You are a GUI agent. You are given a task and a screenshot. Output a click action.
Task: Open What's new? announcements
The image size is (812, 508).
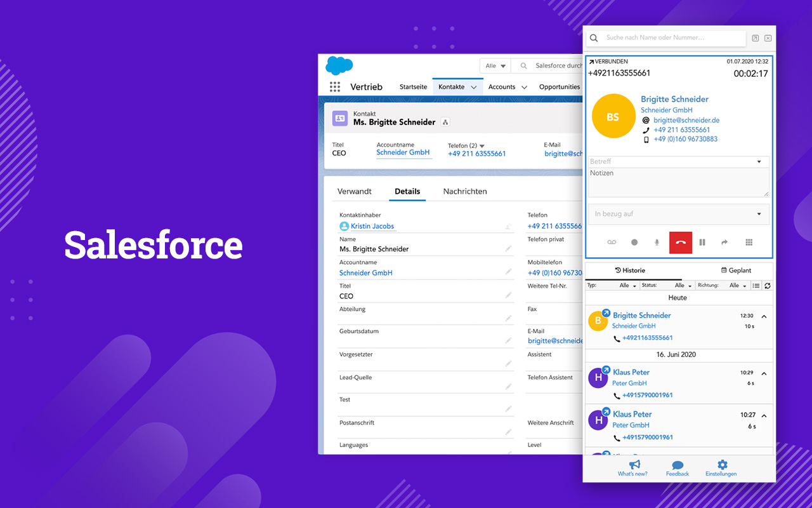632,469
